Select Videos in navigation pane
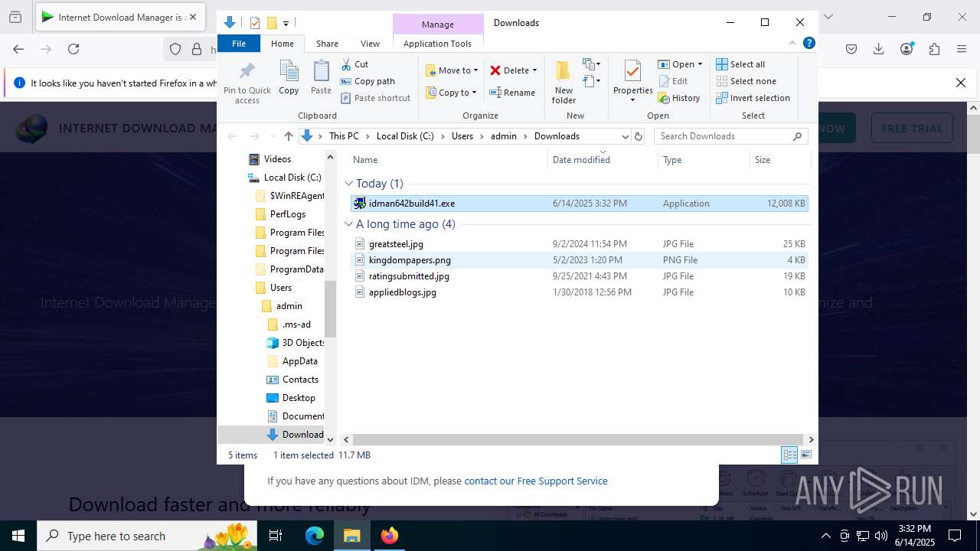This screenshot has height=551, width=980. 277,159
